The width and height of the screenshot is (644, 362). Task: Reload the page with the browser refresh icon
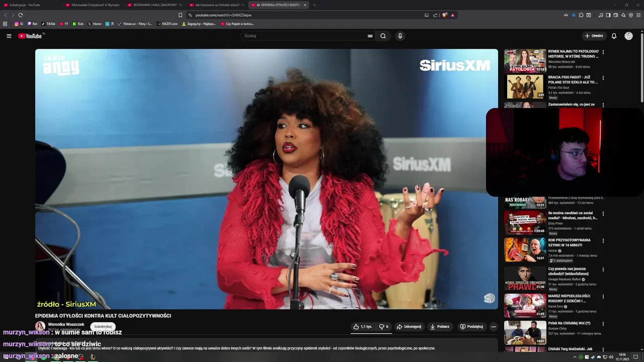point(21,15)
